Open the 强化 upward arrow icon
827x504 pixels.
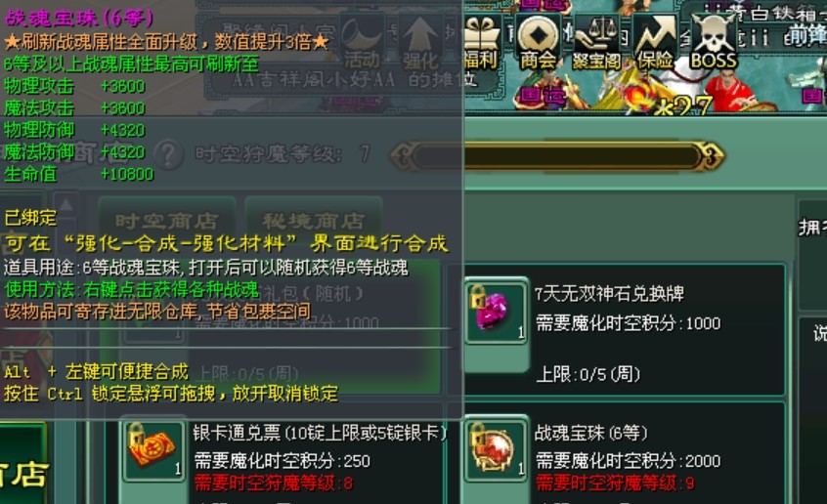tap(420, 43)
